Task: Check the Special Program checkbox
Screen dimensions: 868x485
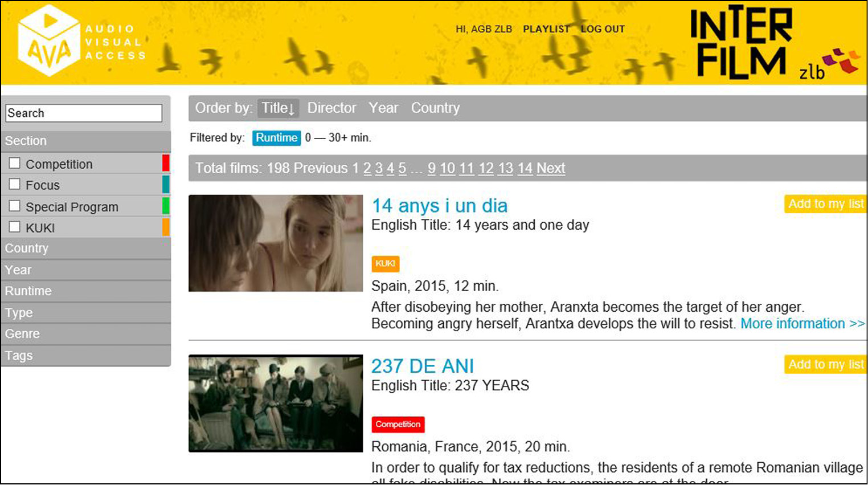Action: (15, 206)
